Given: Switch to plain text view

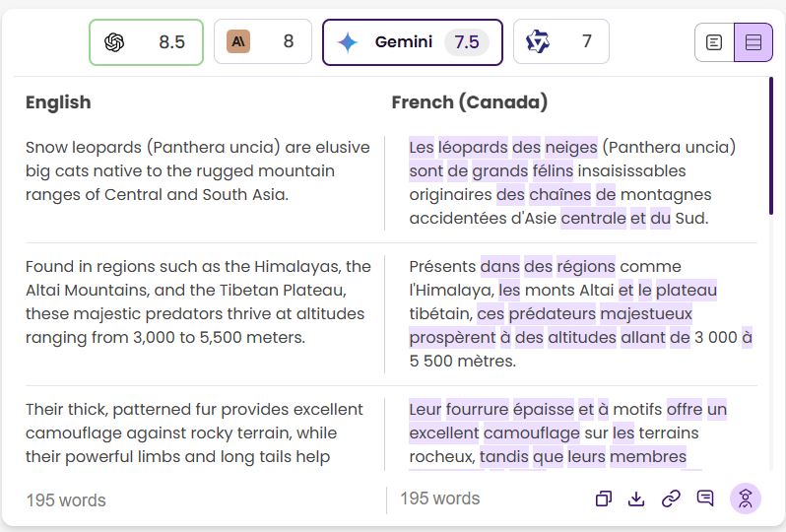Looking at the screenshot, I should click(715, 42).
